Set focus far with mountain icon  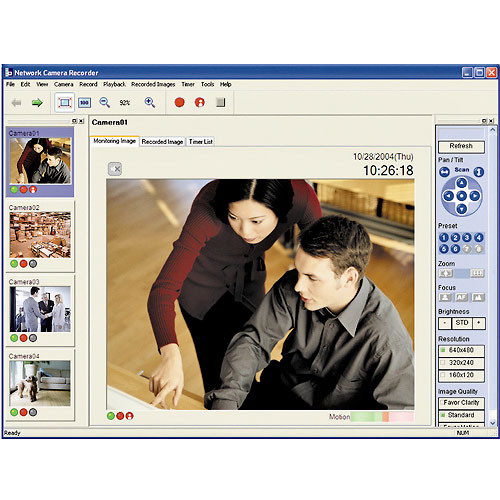[x=478, y=297]
